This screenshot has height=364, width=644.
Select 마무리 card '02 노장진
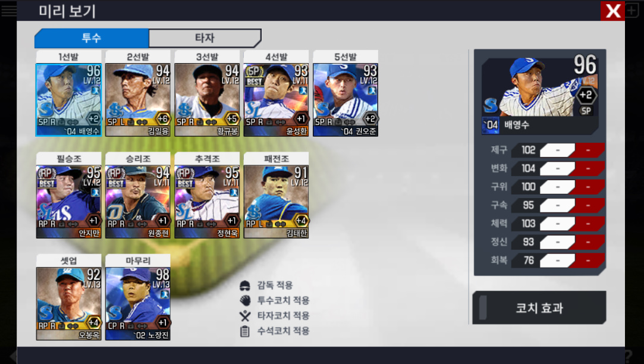pos(138,303)
